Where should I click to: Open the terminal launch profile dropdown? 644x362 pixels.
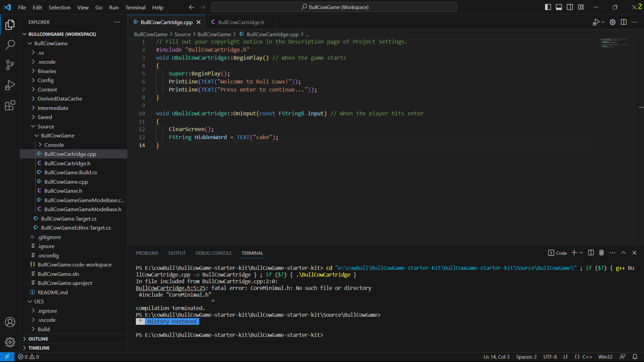click(581, 253)
